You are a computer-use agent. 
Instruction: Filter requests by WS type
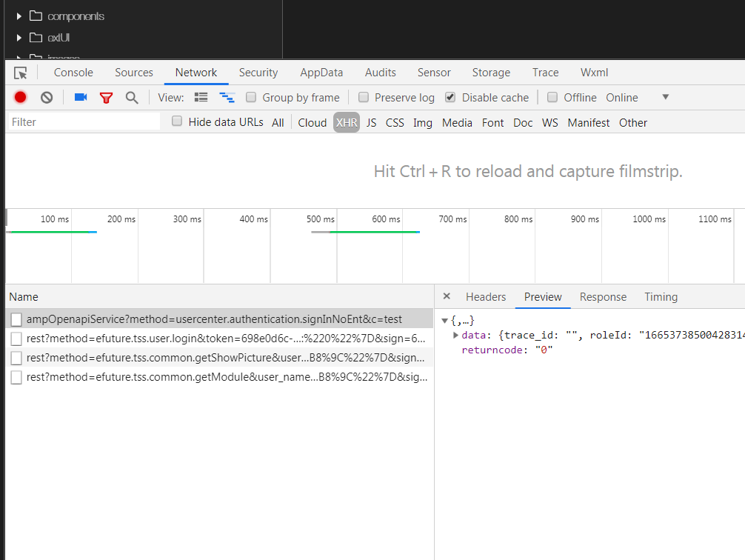(x=550, y=123)
